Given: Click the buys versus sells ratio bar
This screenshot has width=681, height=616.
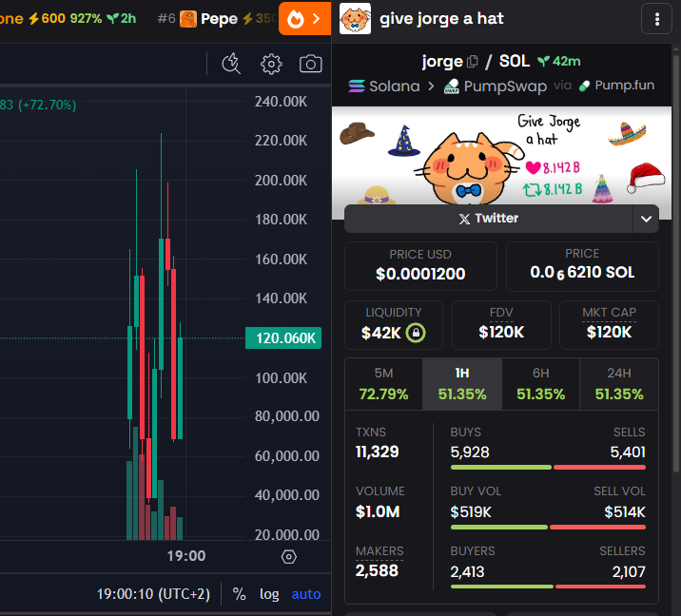Looking at the screenshot, I should click(x=548, y=468).
